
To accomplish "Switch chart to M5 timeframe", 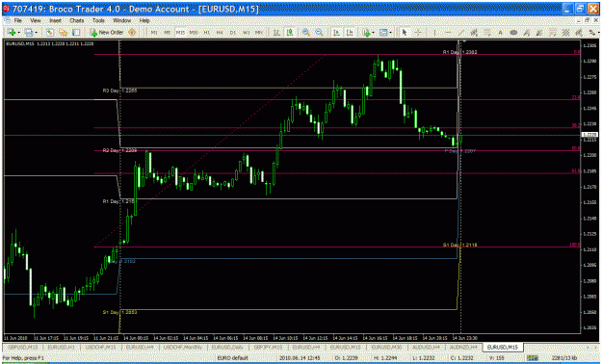I will pyautogui.click(x=168, y=33).
